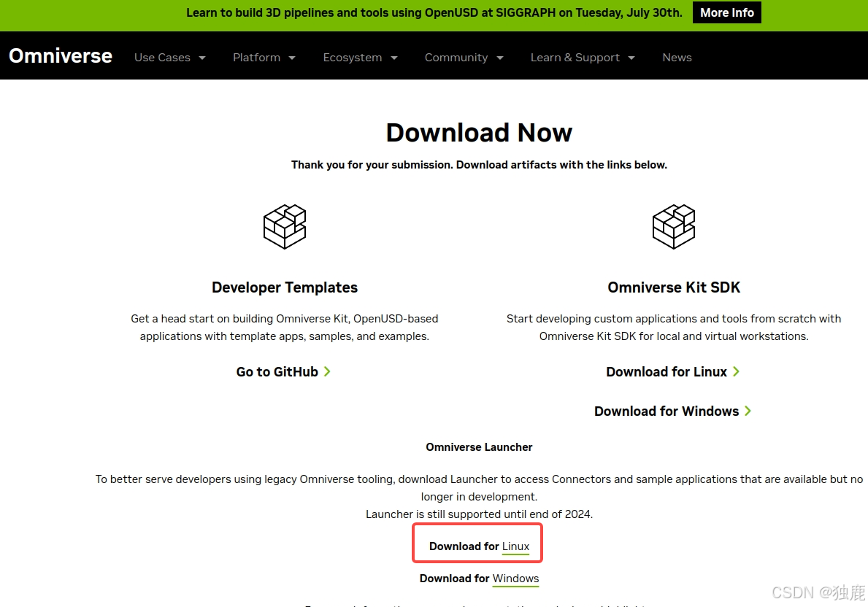Click the 'Start developing custom applications' description
This screenshot has height=607, width=868.
(674, 328)
